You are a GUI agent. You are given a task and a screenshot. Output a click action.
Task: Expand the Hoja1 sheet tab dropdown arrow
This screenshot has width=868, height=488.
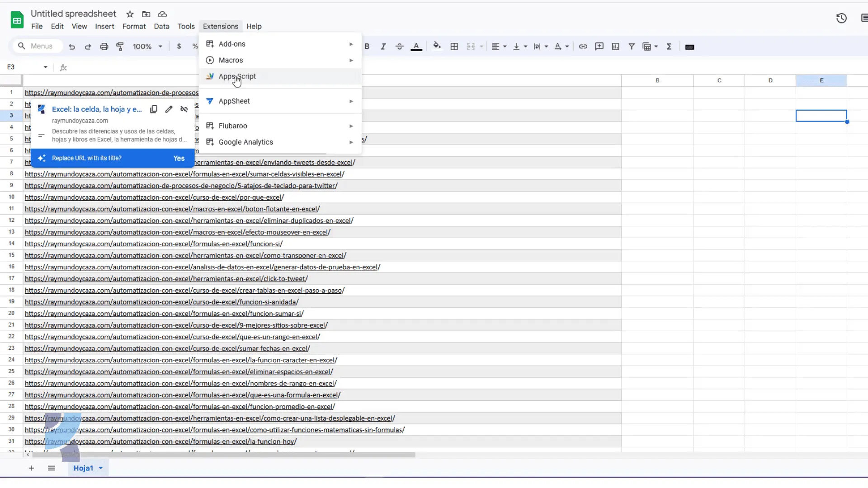101,468
